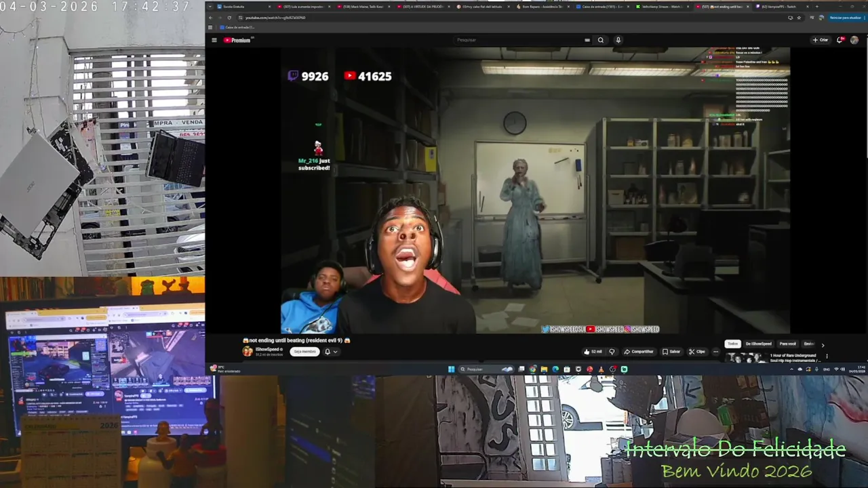Switch to the VeltoNamp Stream tab
868x488 pixels.
(661, 7)
